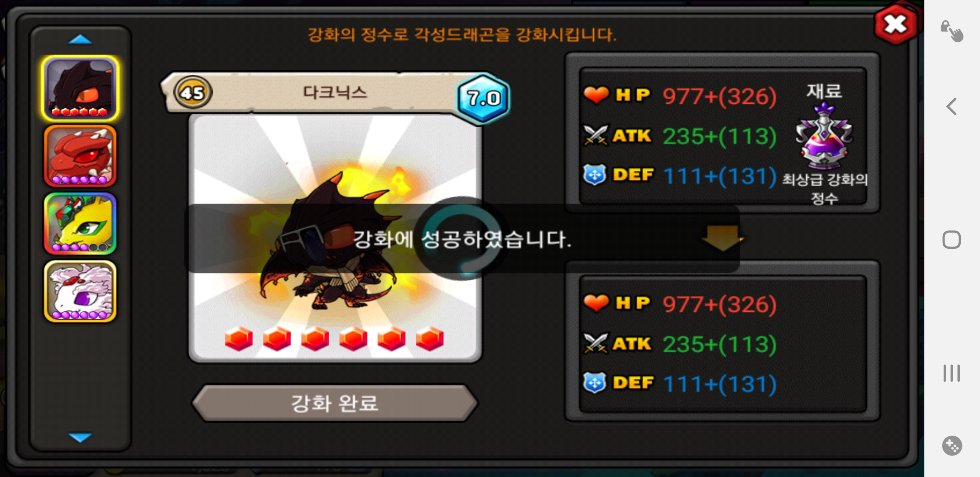Open recent apps with three-bar button
Viewport: 980px width, 477px height.
[x=952, y=373]
